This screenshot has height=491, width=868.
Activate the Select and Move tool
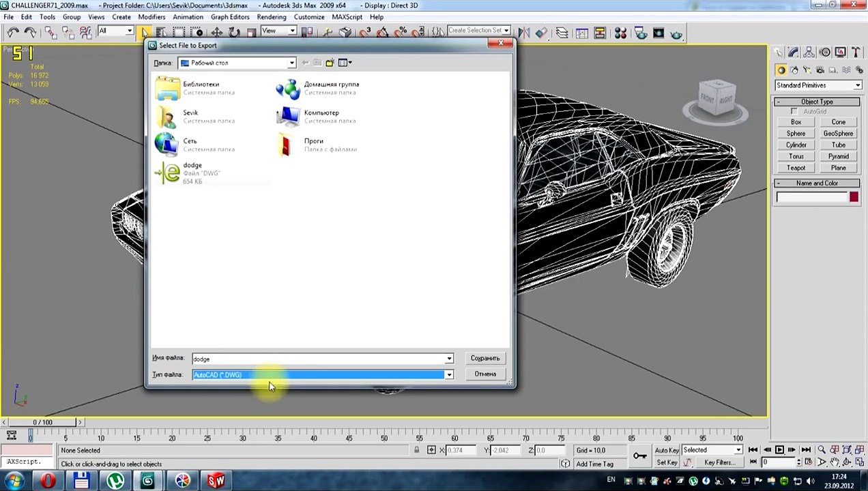click(x=216, y=32)
